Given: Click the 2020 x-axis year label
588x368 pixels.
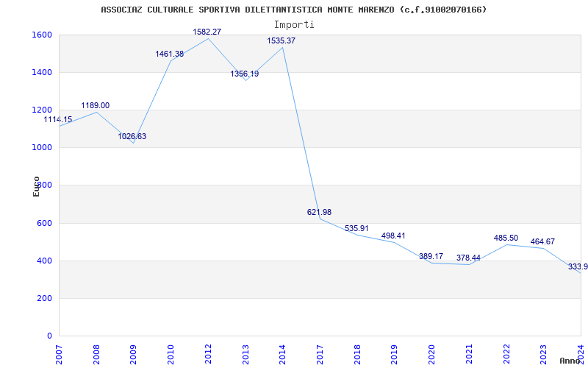Looking at the screenshot, I should [431, 355].
